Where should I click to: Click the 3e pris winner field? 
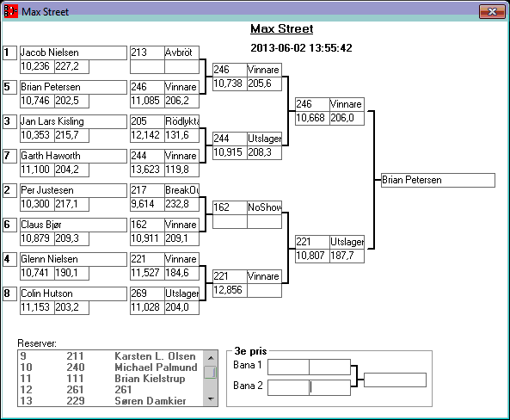[x=395, y=380]
